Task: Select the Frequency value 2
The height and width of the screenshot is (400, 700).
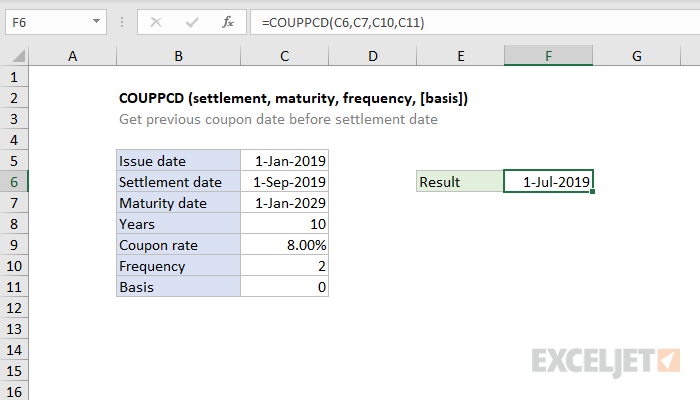Action: (284, 266)
